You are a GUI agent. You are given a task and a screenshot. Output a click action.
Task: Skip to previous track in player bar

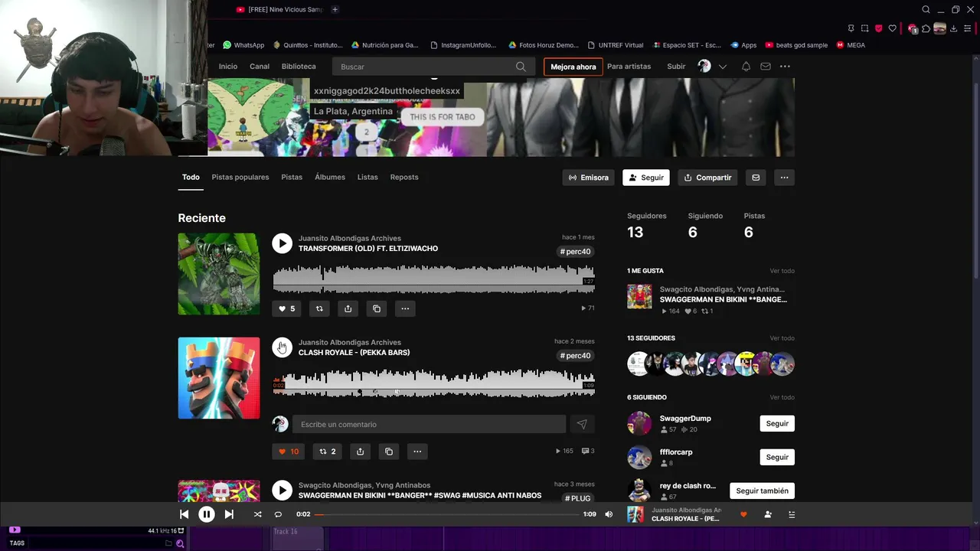pyautogui.click(x=184, y=514)
